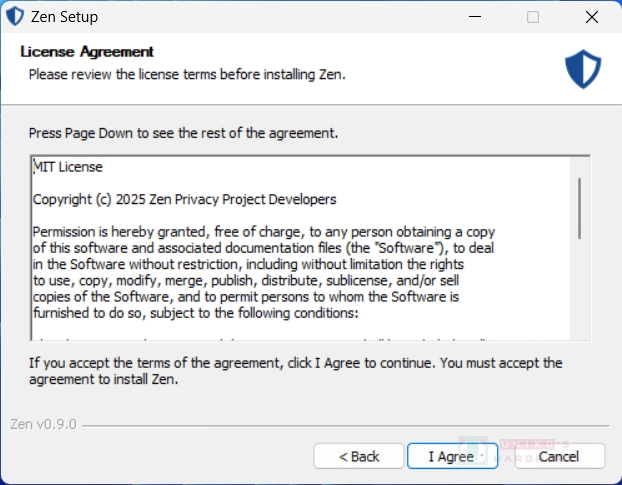
Task: Click the 'Please review the license terms' subtitle
Action: coord(187,74)
